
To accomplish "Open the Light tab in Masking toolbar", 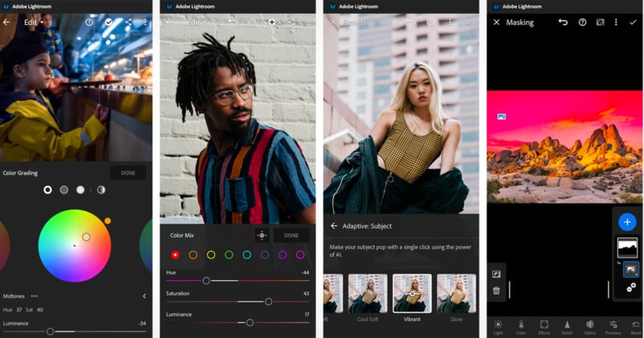I will [x=497, y=328].
